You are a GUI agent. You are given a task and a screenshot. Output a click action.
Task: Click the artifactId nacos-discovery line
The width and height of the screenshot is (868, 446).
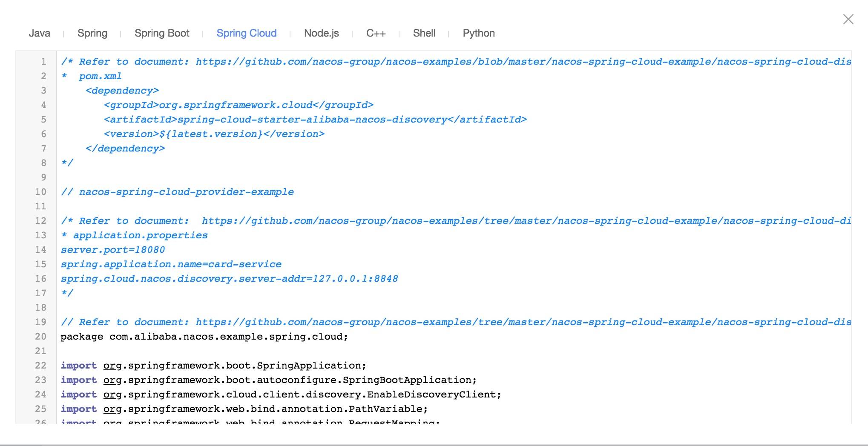[315, 120]
